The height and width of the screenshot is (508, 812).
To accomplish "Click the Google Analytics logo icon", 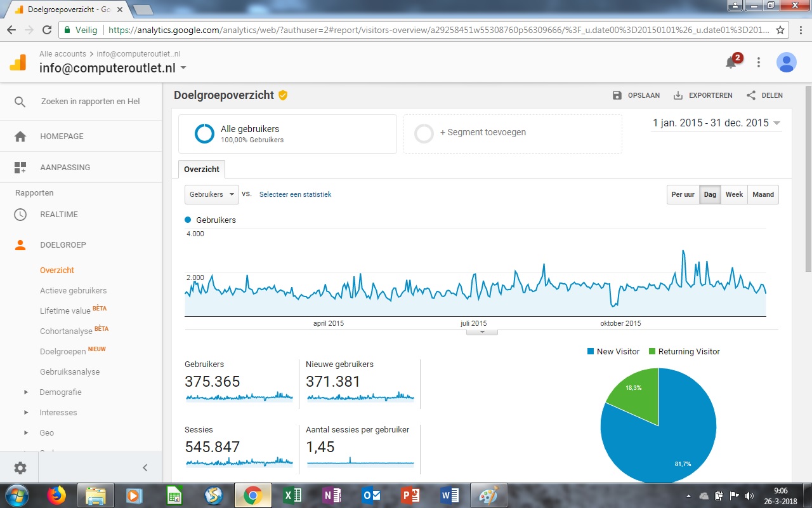I will coord(18,62).
